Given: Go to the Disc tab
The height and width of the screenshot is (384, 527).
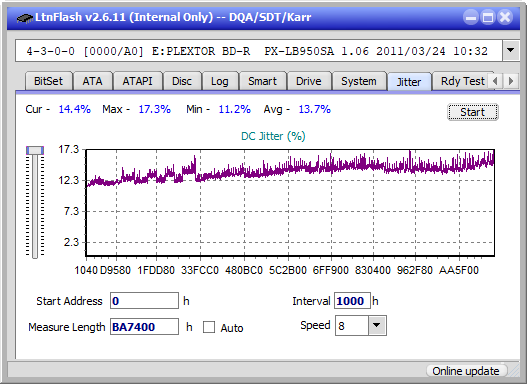Looking at the screenshot, I should pyautogui.click(x=182, y=81).
